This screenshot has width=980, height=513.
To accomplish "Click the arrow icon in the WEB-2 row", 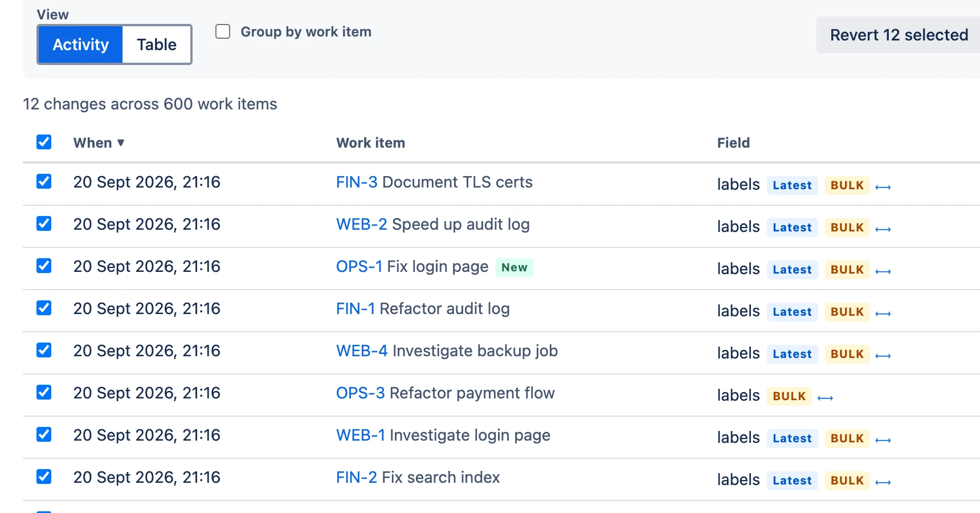I will (883, 229).
